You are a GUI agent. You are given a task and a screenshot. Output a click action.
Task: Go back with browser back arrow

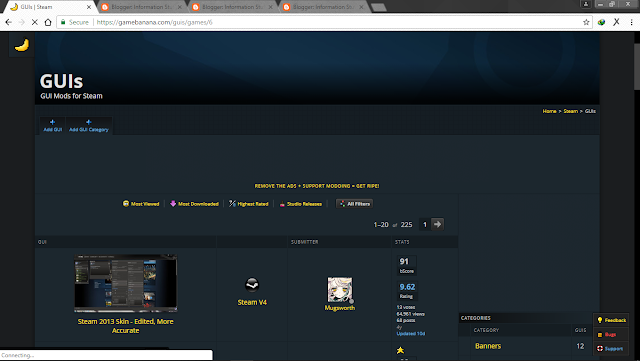(x=9, y=22)
